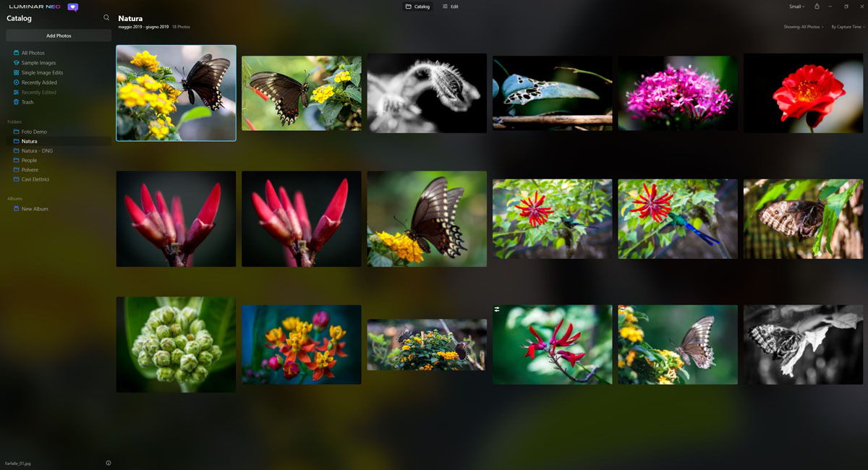868x470 pixels.
Task: Select the Single Image Edits shortcut
Action: (x=41, y=72)
